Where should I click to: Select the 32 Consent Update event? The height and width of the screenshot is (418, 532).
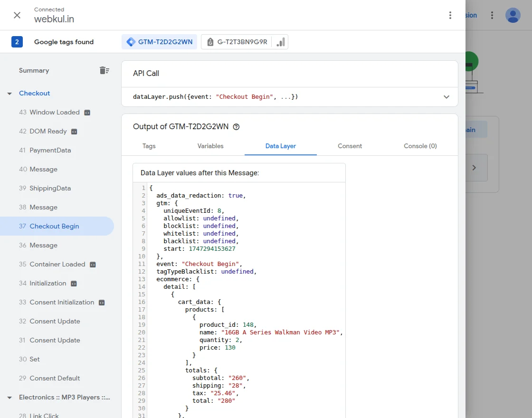coord(55,321)
